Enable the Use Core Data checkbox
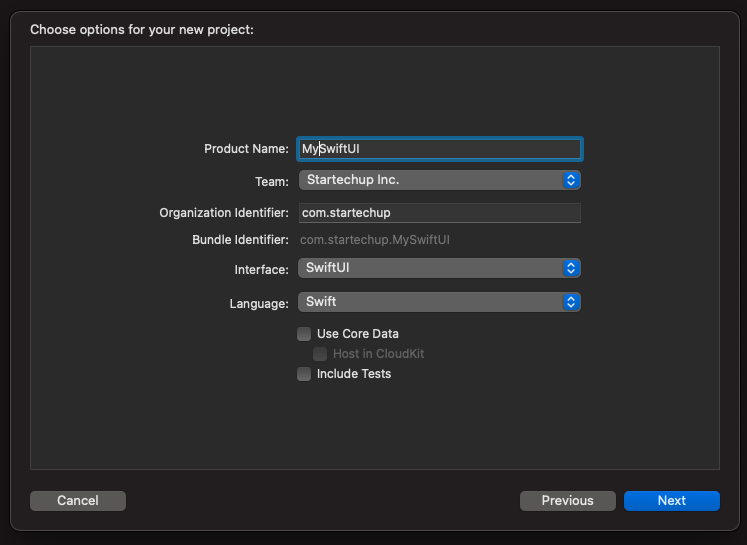Viewport: 747px width, 545px height. [304, 334]
